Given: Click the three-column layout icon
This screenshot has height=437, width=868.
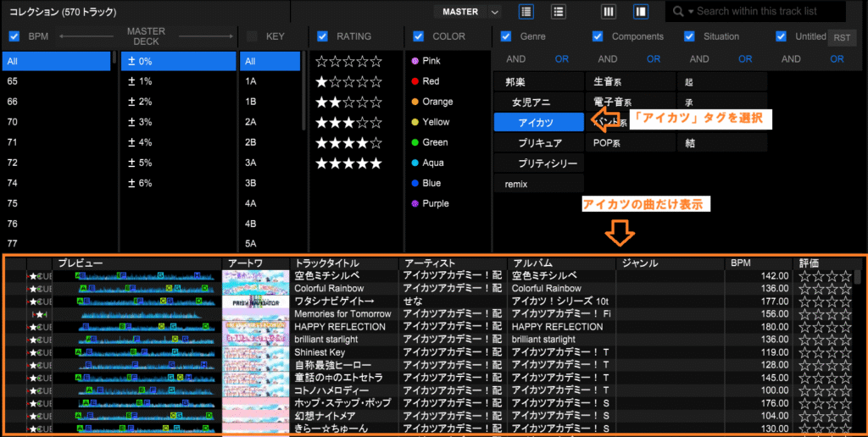Looking at the screenshot, I should click(609, 12).
